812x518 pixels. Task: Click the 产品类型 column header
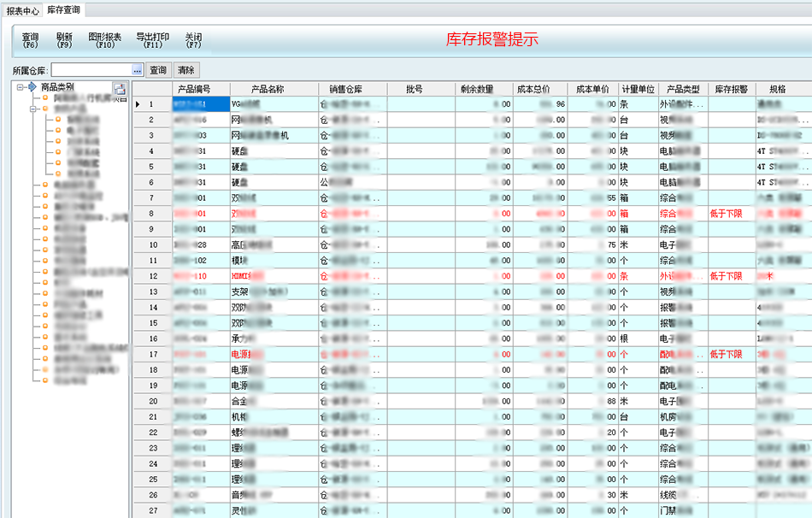(683, 89)
